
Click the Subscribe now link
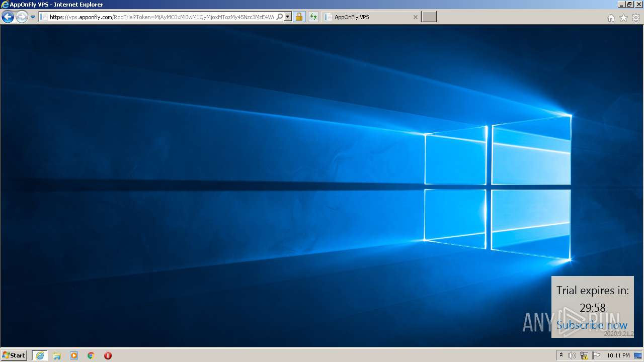(x=592, y=325)
